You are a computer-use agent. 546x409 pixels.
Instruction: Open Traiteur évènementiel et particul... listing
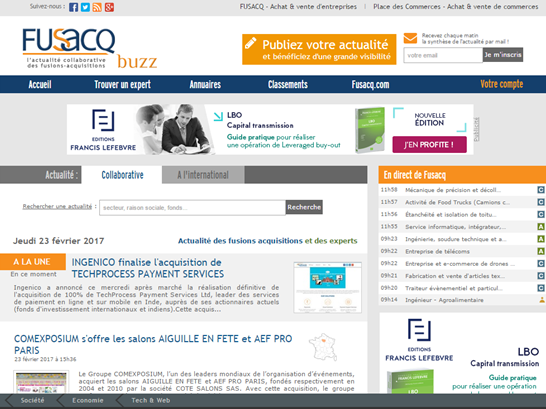(x=454, y=288)
